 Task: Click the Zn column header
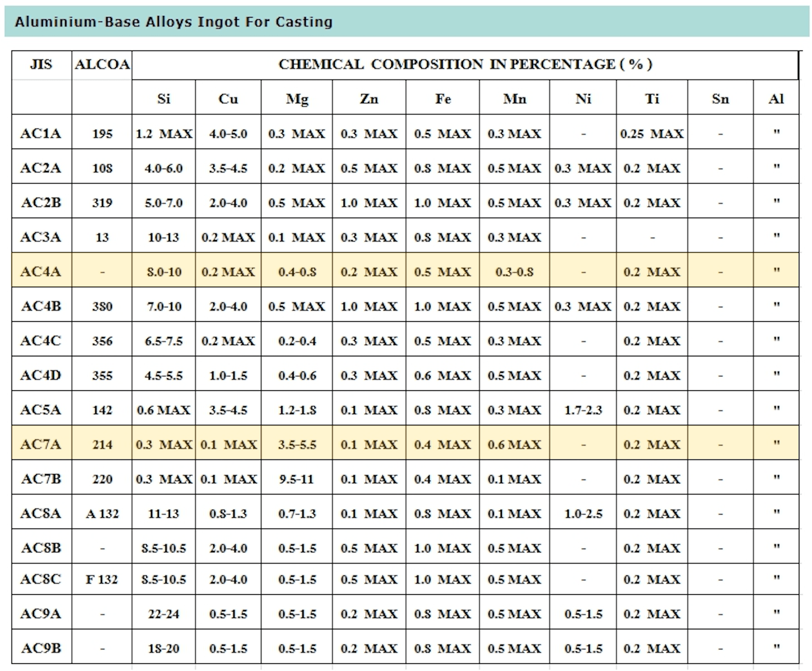[368, 99]
